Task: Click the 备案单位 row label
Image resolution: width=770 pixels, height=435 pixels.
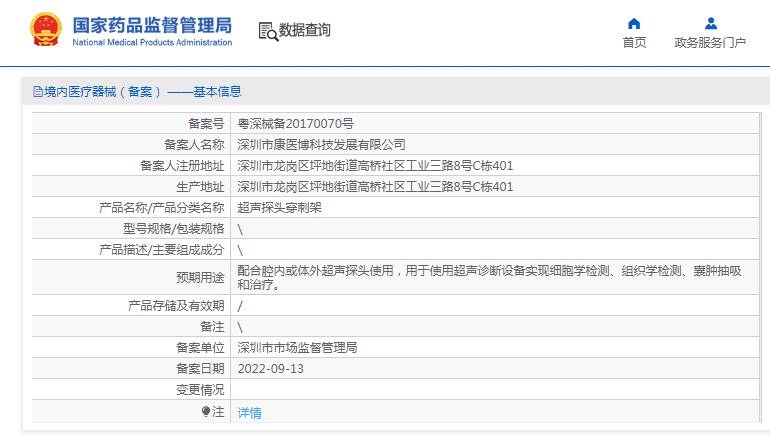Action: [x=200, y=348]
